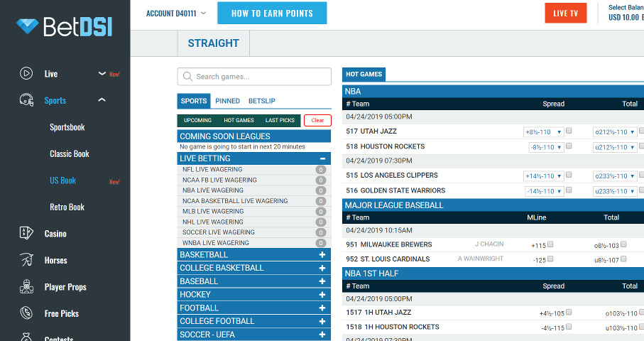Screen dimensions: 644x341
Task: Click the NHL Live Wagering count badge
Action: coord(321,222)
